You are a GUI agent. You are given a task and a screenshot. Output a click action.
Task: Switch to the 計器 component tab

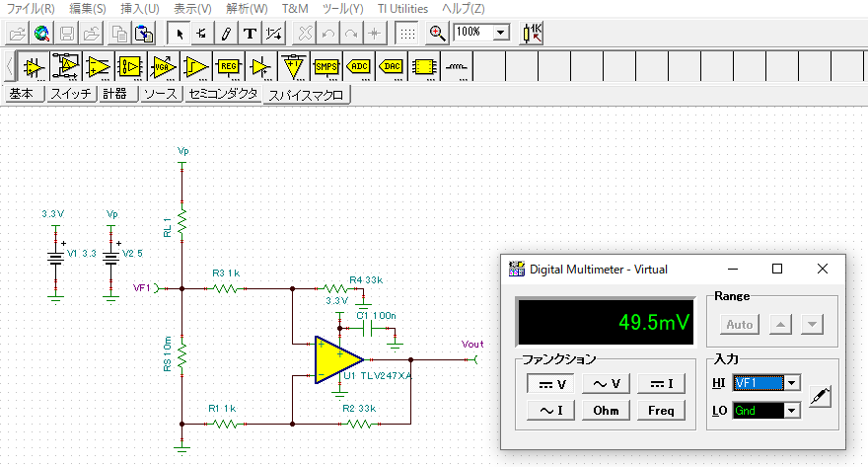click(x=117, y=94)
